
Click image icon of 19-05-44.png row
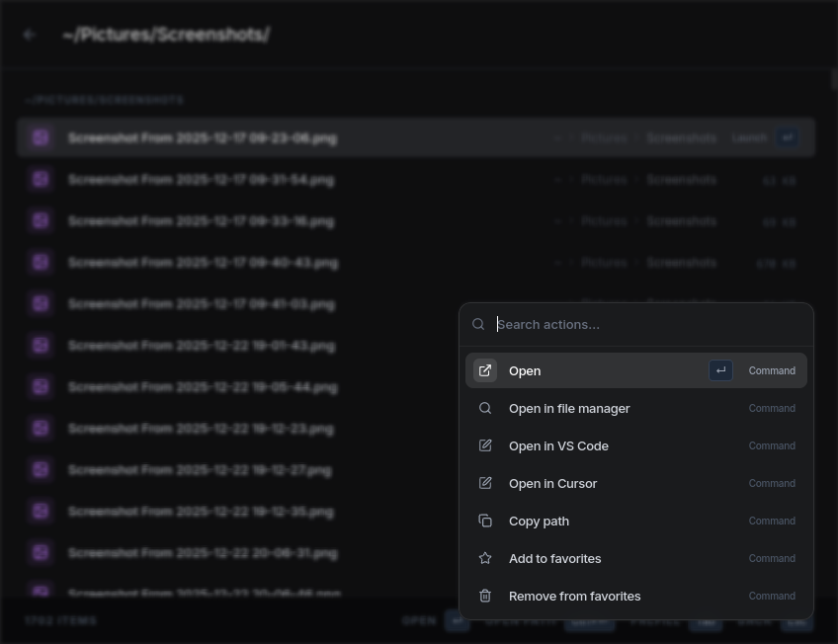coord(41,387)
